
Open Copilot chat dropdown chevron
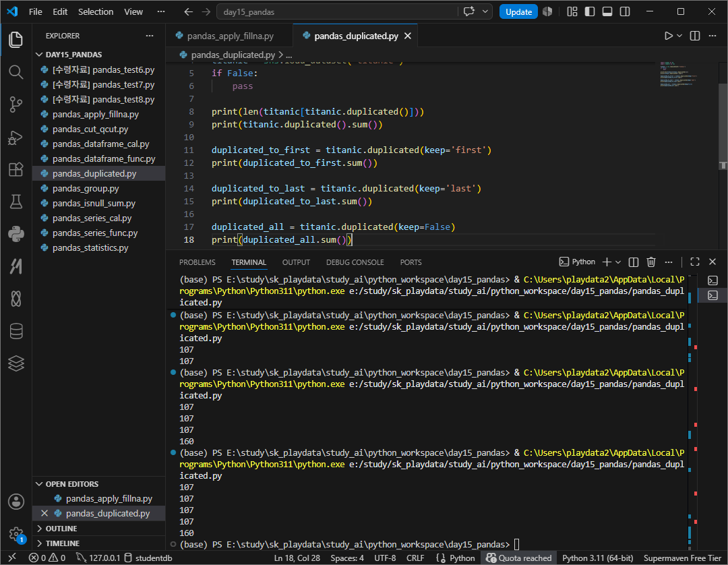coord(485,11)
